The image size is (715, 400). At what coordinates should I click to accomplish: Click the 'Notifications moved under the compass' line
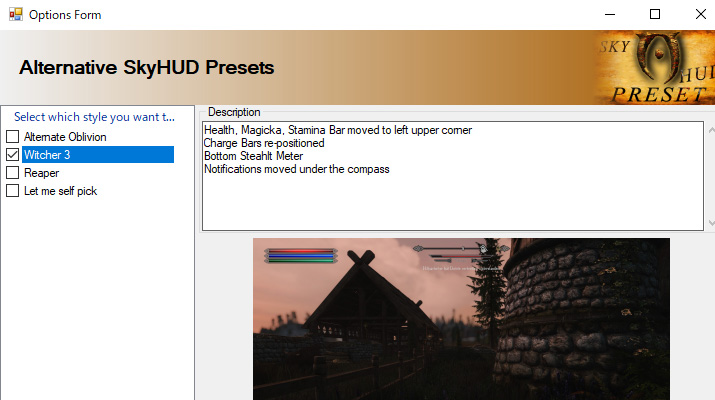tap(297, 169)
